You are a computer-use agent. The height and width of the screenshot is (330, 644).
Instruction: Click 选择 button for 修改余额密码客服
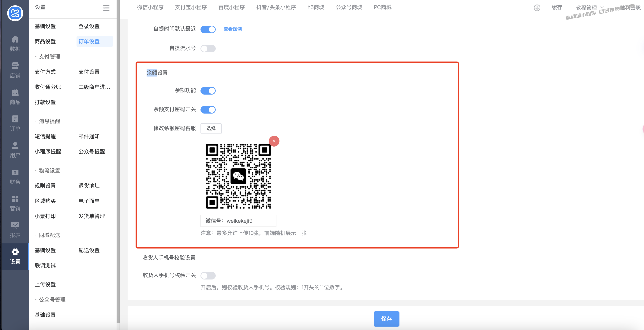(x=211, y=128)
